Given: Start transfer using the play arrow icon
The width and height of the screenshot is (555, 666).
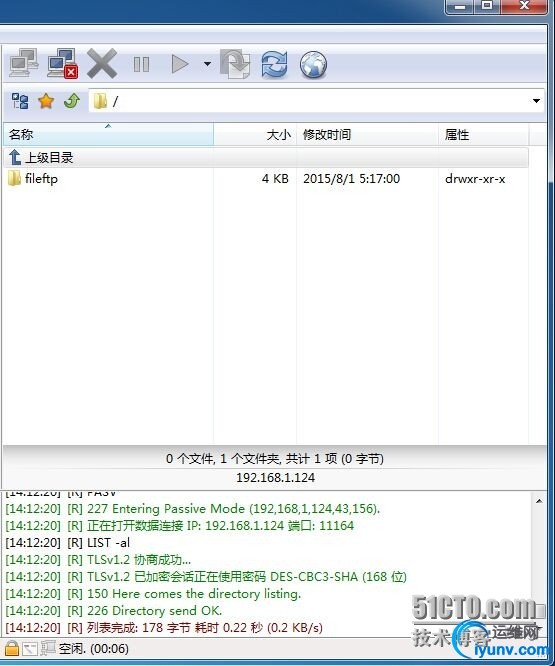Looking at the screenshot, I should pos(180,64).
